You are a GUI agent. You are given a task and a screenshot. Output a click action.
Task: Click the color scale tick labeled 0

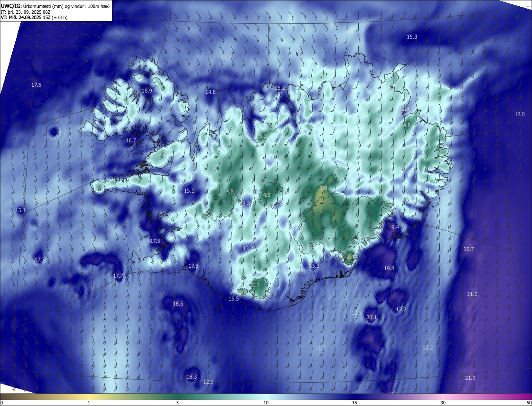click(x=2, y=403)
